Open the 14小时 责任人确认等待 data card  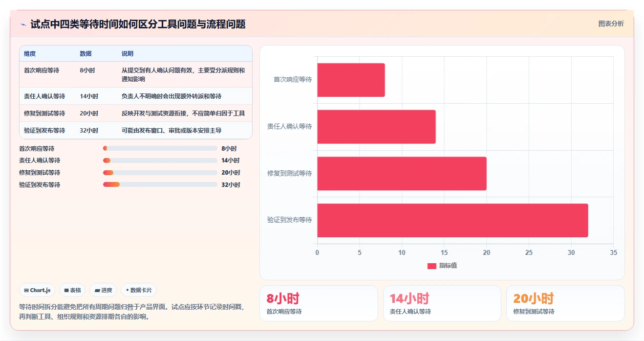point(442,303)
